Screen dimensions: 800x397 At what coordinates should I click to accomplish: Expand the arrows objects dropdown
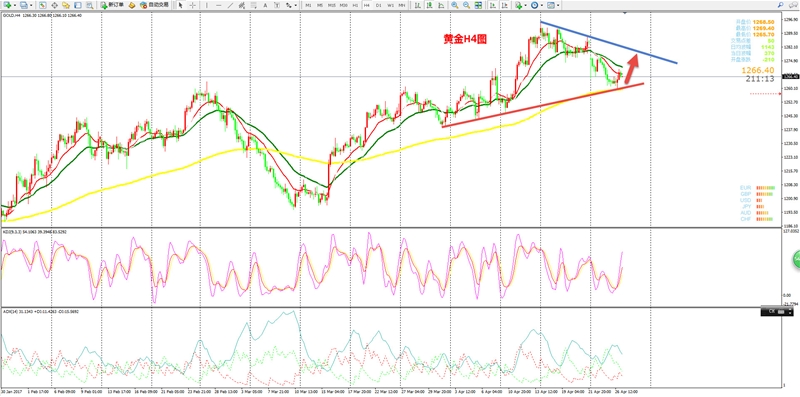(295, 5)
